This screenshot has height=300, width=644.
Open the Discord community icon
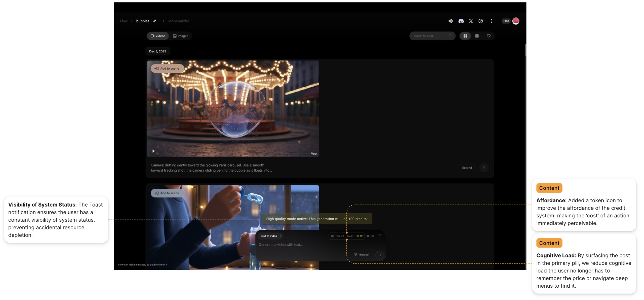click(461, 21)
